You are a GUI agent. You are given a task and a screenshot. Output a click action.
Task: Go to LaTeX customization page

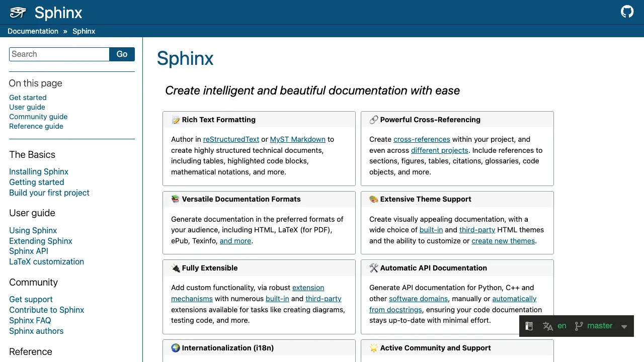(46, 261)
